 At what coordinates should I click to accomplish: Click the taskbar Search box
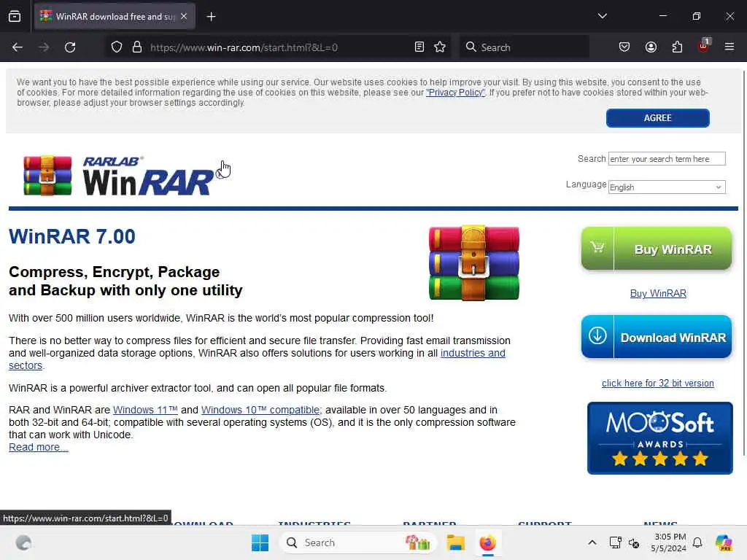[x=357, y=542]
